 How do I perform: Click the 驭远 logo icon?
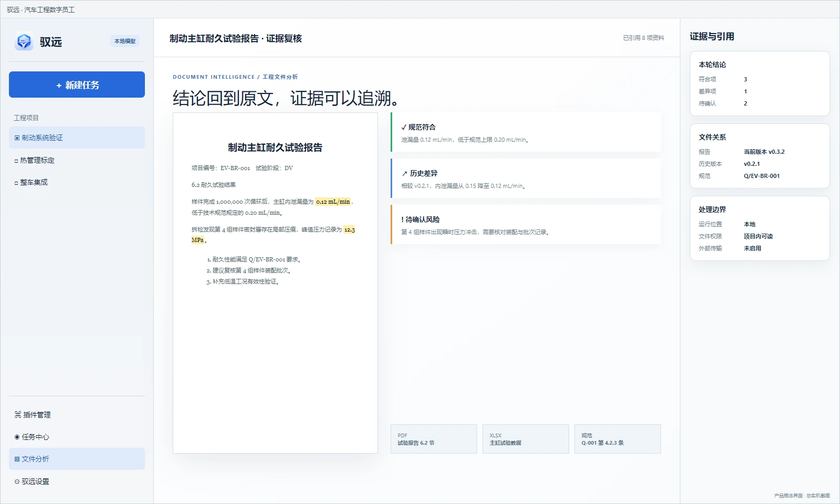[24, 41]
